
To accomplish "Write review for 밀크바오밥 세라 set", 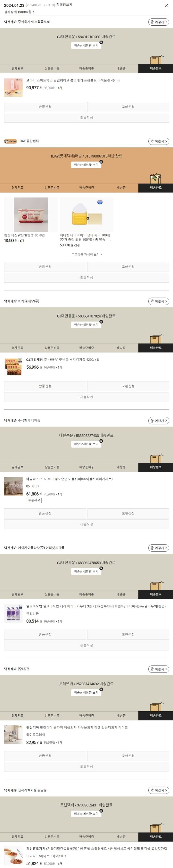I will (86, 645).
